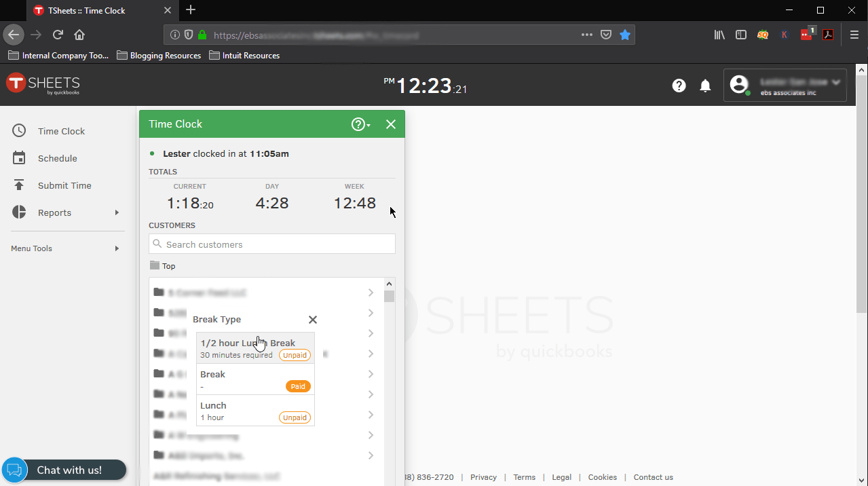Open Blogging Resources bookmark folder
The width and height of the screenshot is (868, 486).
(159, 56)
